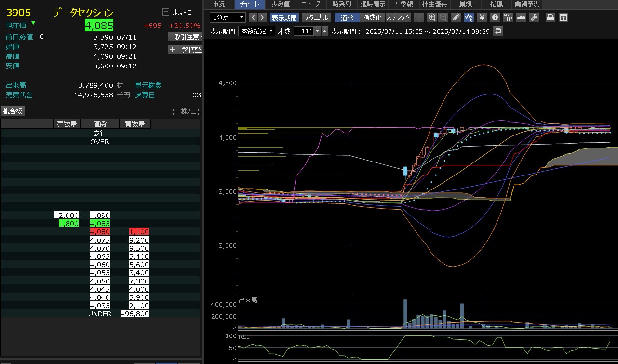The image size is (618, 364).
Task: Click the crosshair cursor icon
Action: (x=419, y=17)
